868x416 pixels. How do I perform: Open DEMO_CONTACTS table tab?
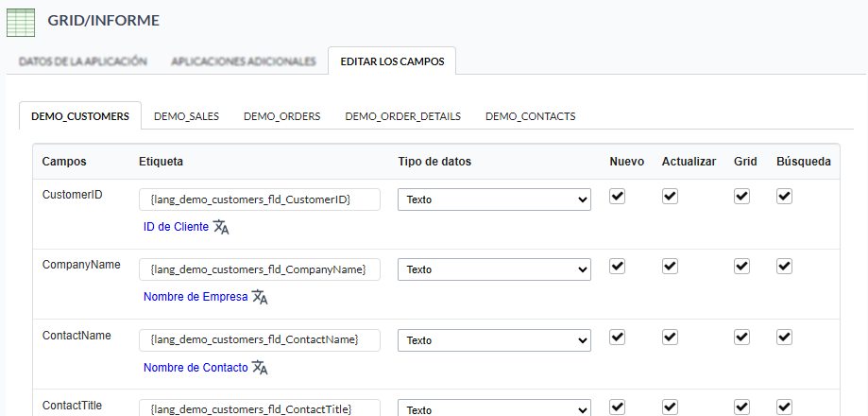pos(530,116)
